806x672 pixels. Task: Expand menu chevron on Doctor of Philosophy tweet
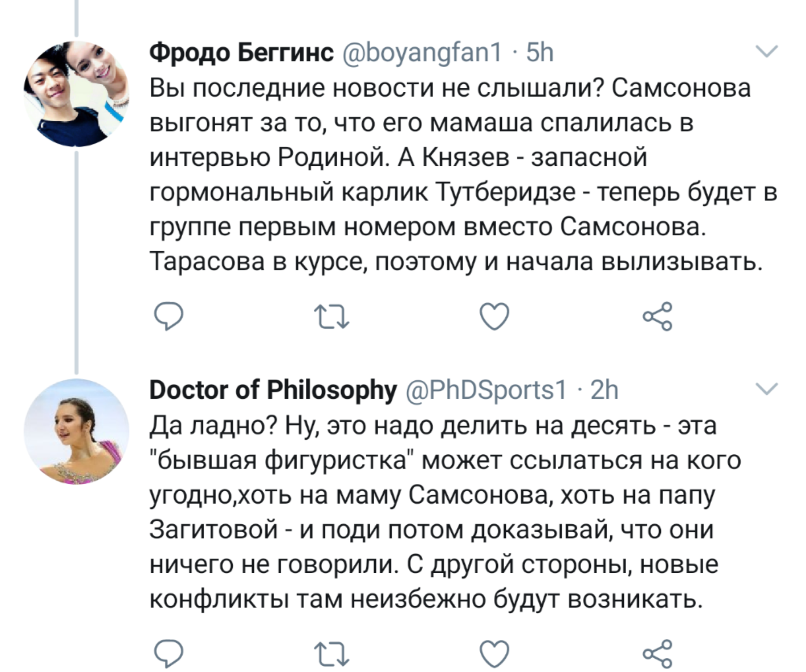click(767, 389)
